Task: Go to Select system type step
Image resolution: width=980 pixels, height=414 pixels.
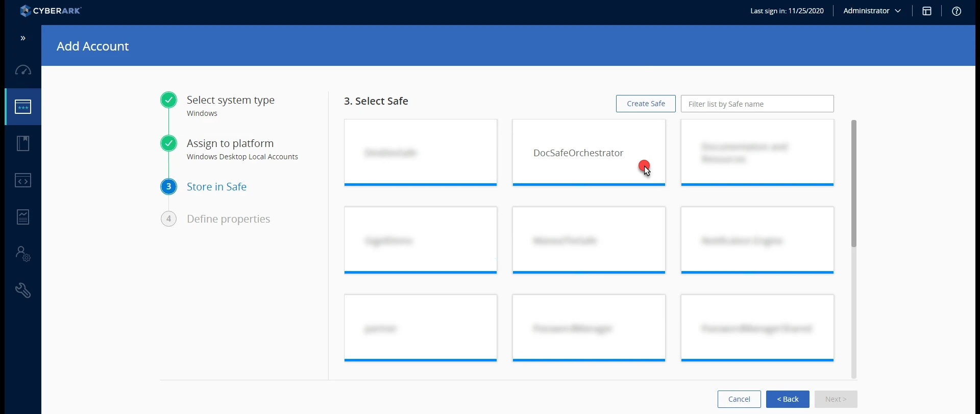Action: 230,100
